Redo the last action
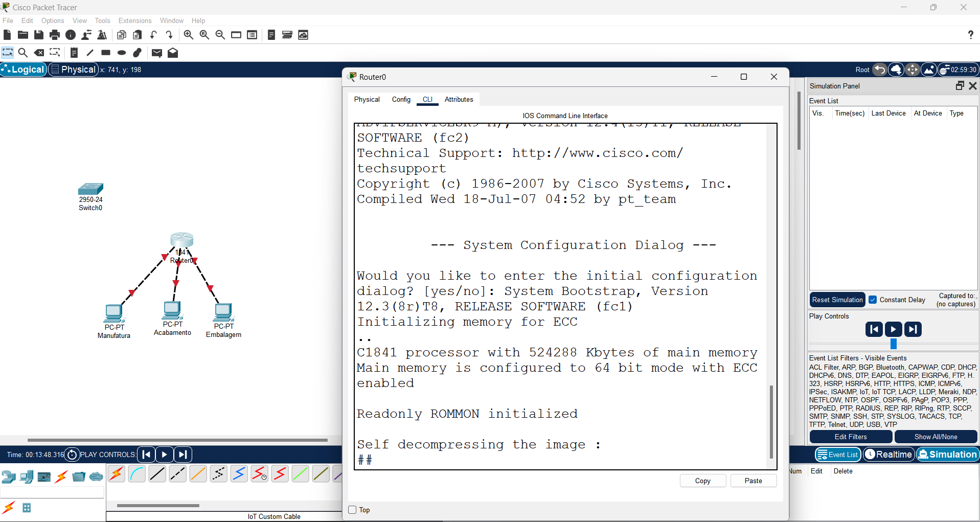This screenshot has height=522, width=980. click(169, 35)
